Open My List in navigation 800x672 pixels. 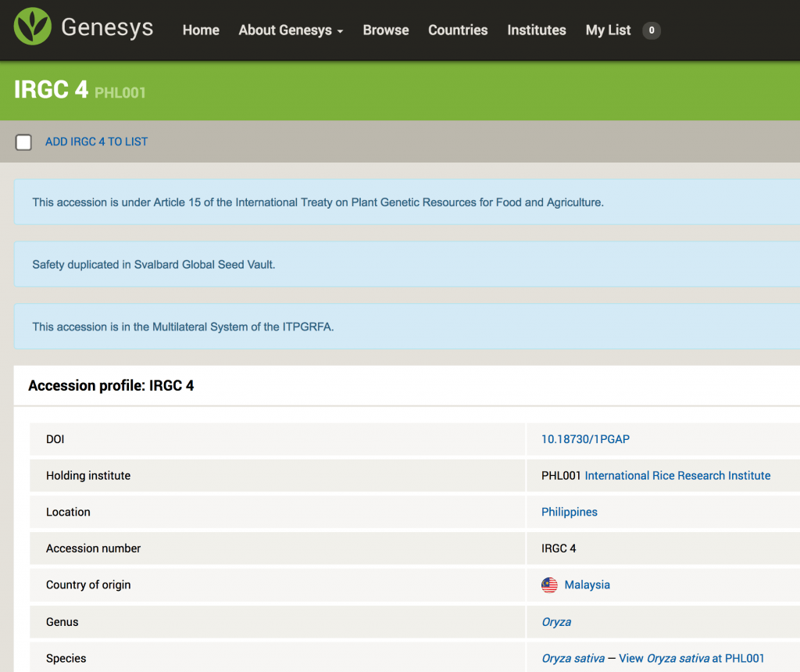coord(608,30)
